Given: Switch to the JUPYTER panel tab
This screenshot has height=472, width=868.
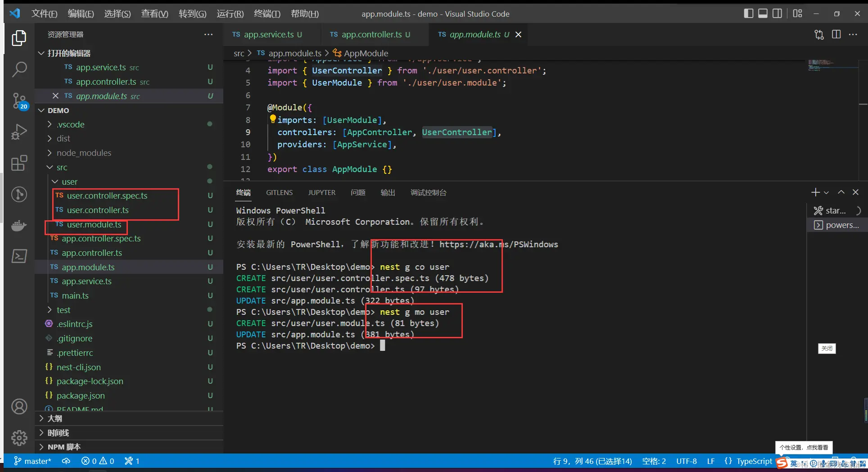Looking at the screenshot, I should pos(321,192).
